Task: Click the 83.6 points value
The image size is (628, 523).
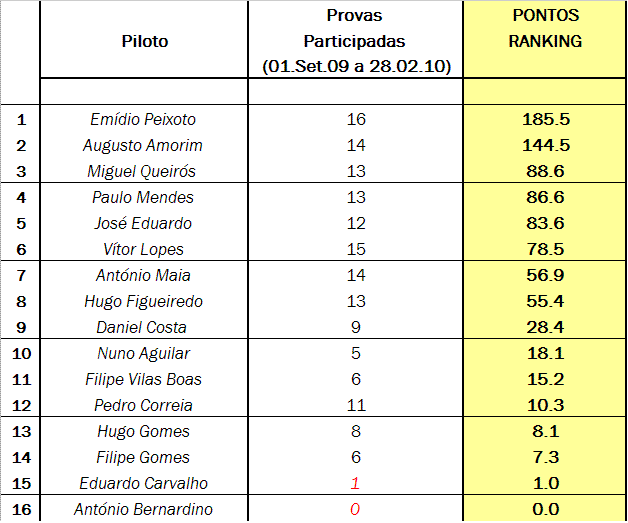Action: (545, 223)
